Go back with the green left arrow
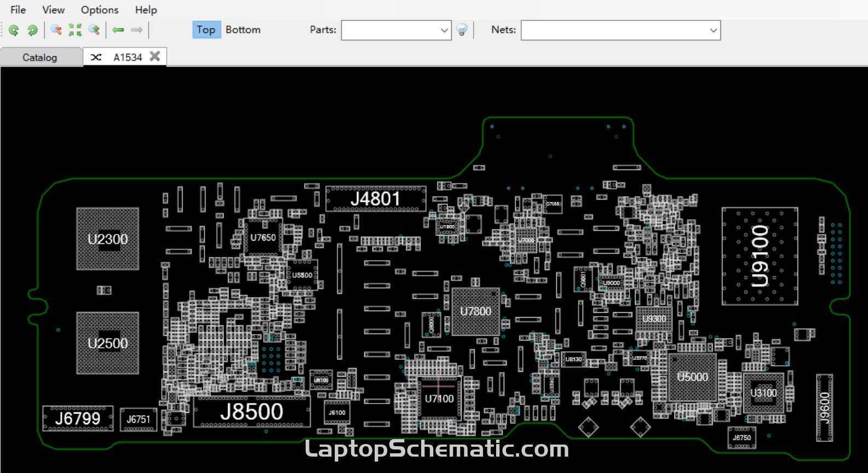The image size is (868, 473). click(x=118, y=30)
